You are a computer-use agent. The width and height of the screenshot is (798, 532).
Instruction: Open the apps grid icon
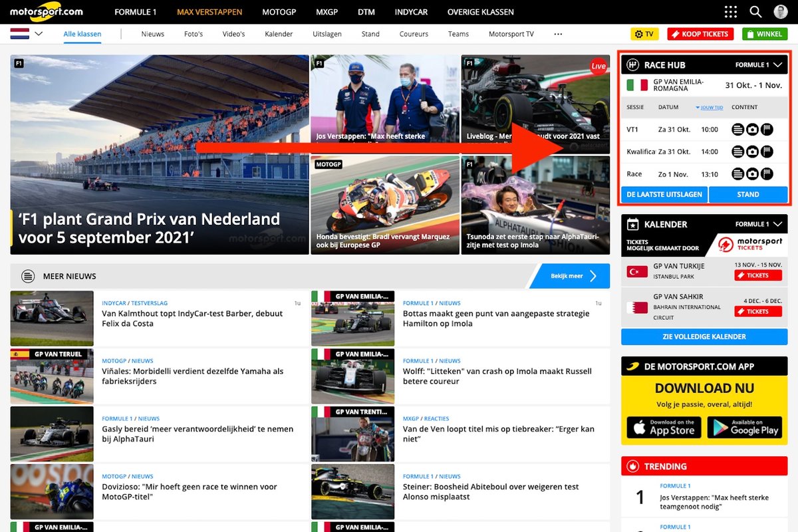pyautogui.click(x=731, y=11)
